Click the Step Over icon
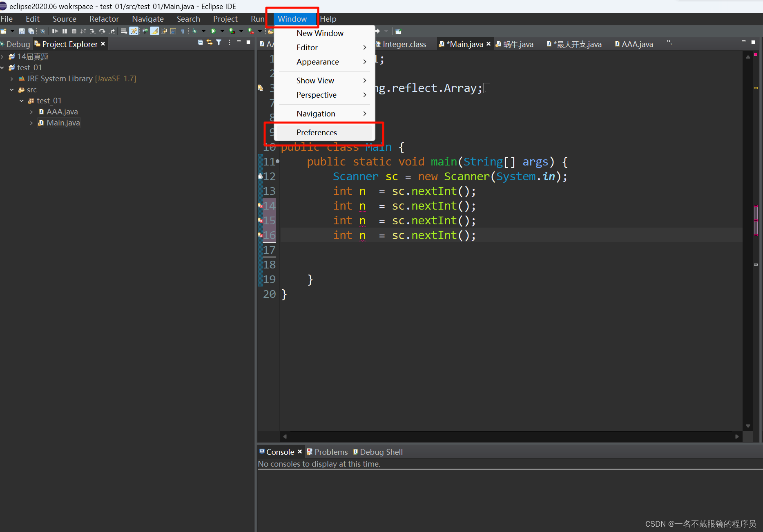This screenshot has height=532, width=763. pos(102,31)
